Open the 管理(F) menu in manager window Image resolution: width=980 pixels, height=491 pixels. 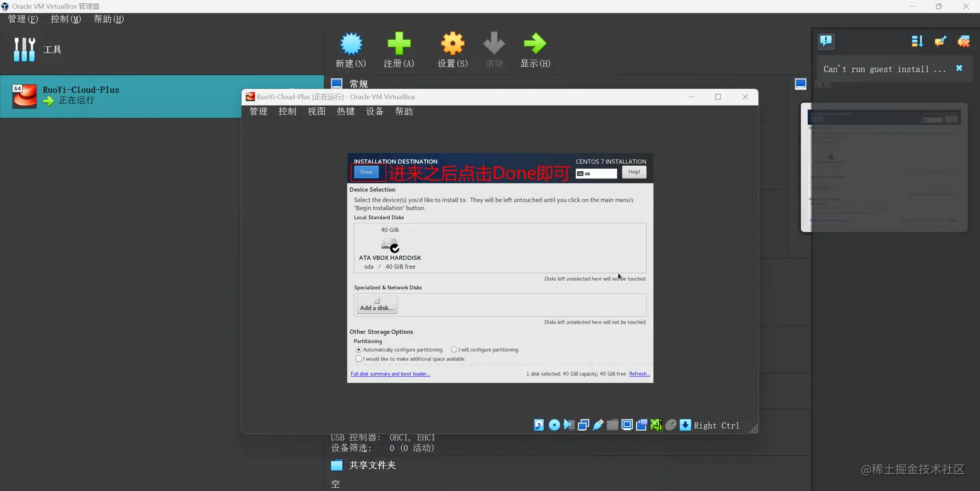(23, 19)
